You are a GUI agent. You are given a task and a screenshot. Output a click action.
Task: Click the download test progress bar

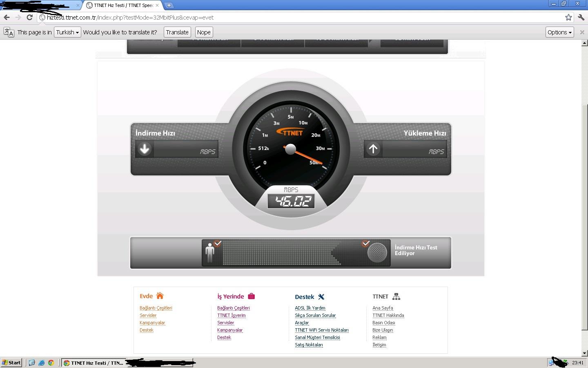(296, 253)
